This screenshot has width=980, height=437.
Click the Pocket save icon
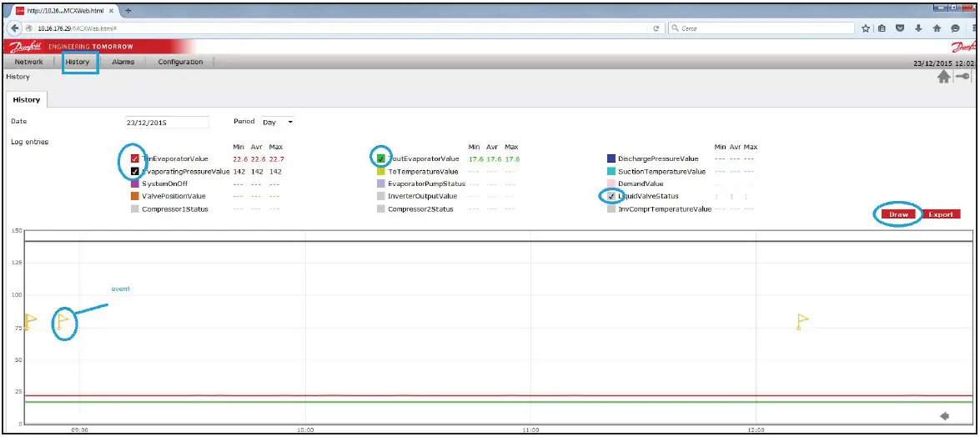(900, 28)
